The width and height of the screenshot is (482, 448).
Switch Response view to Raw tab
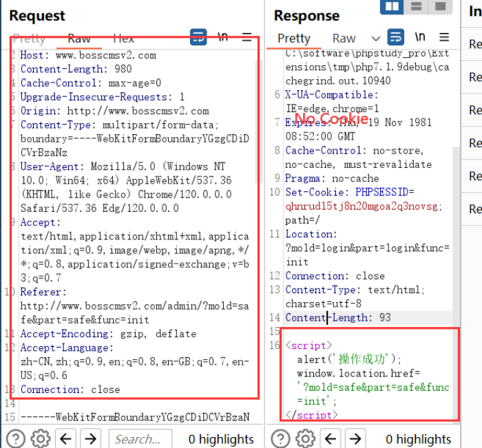click(344, 39)
